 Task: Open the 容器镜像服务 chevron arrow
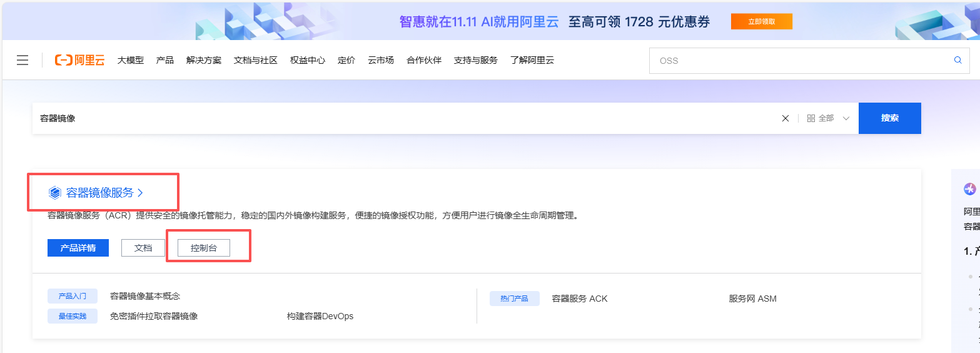point(140,193)
